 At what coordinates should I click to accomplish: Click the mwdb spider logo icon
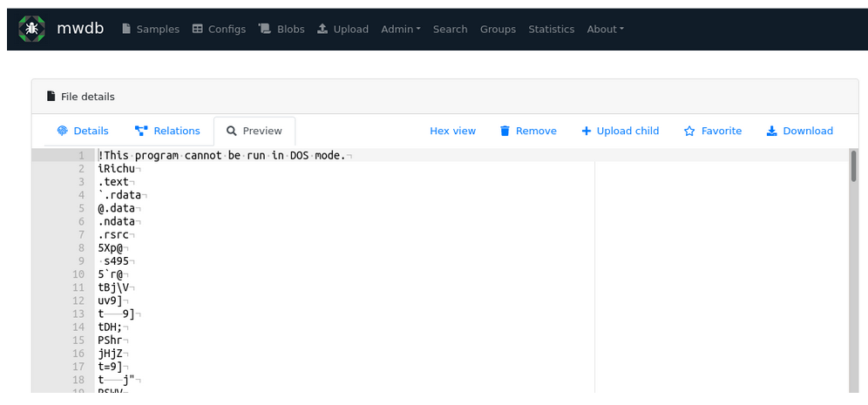click(32, 29)
